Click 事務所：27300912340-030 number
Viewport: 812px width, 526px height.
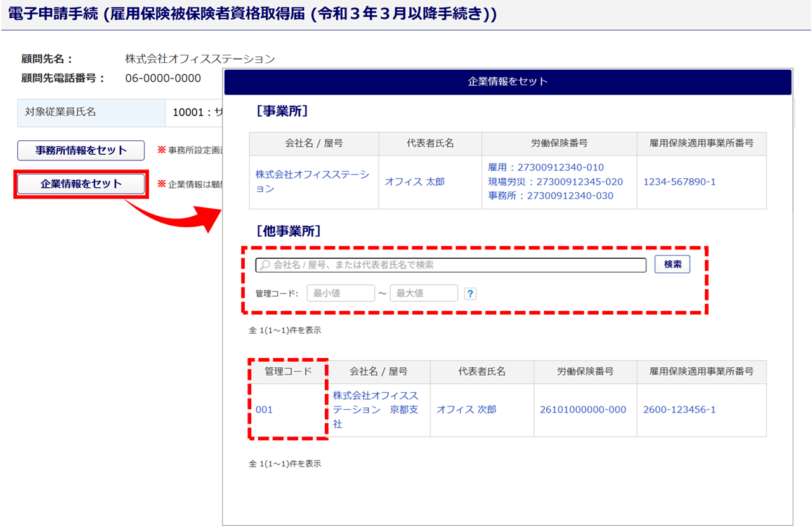click(x=551, y=195)
